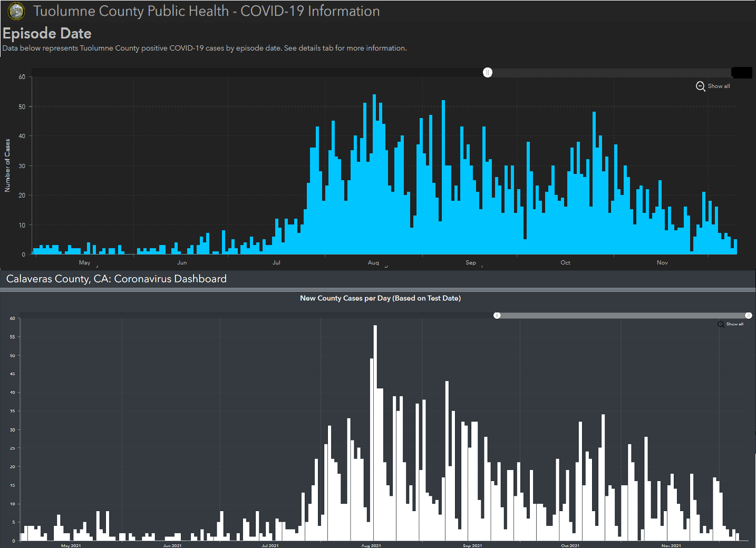Click the 'Tuolumne County Public Health - COVID-19 Information' title
The image size is (756, 548).
tap(206, 11)
